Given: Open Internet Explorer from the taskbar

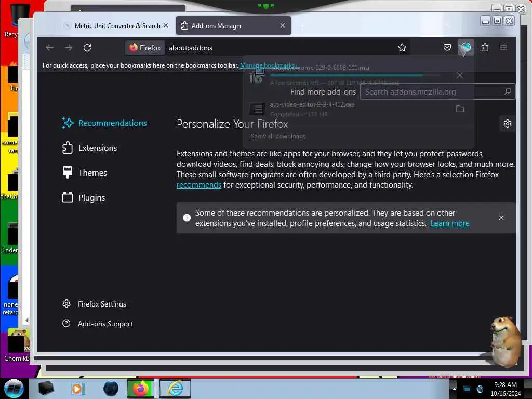Looking at the screenshot, I should pyautogui.click(x=175, y=389).
